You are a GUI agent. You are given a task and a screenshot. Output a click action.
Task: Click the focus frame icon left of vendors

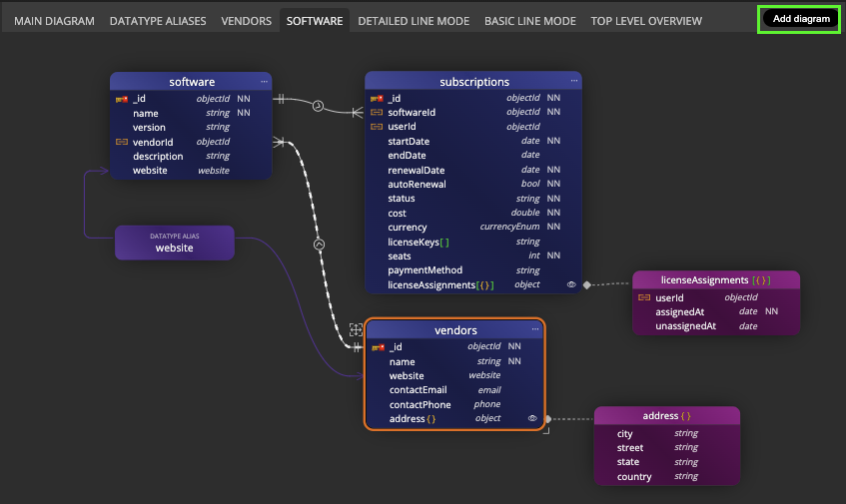coord(356,330)
